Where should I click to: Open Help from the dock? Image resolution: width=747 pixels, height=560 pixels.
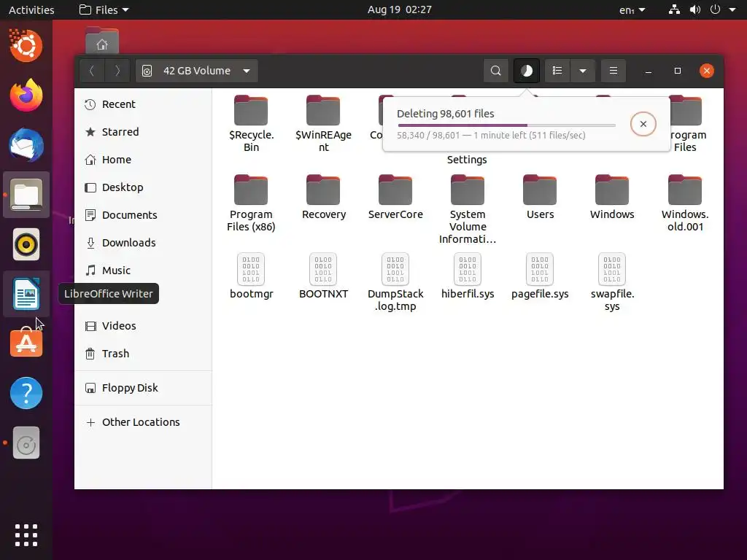26,393
